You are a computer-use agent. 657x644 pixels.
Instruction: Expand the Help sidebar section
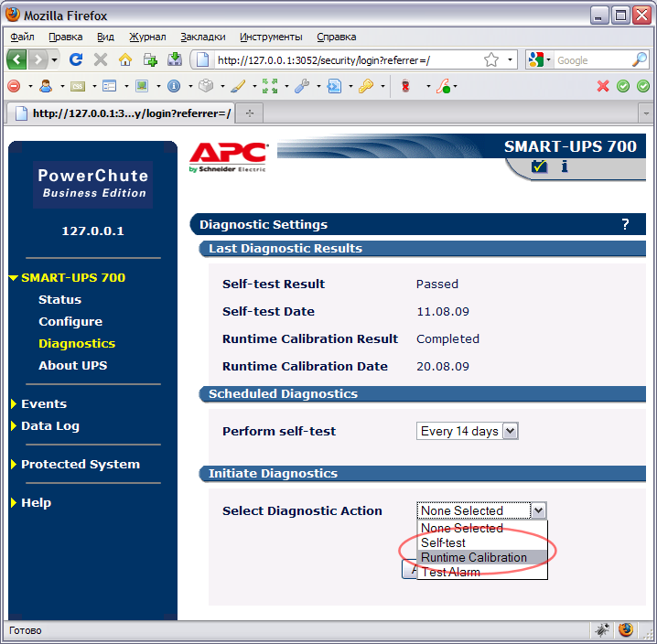(14, 503)
